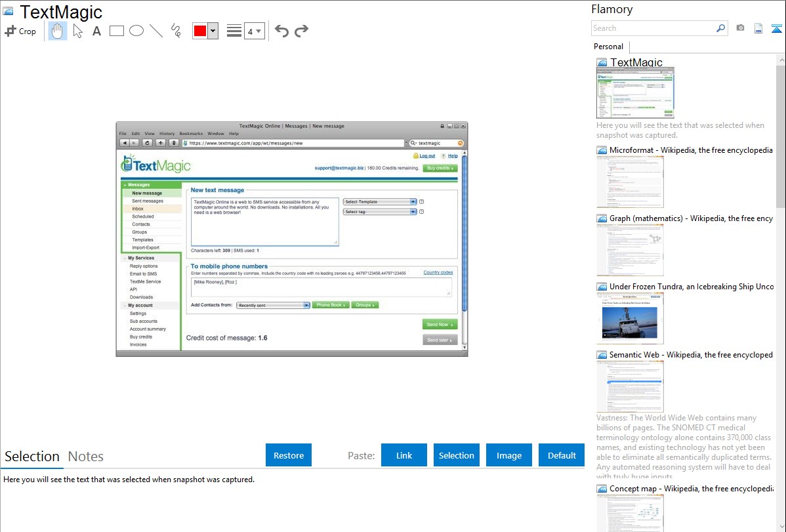This screenshot has width=786, height=532.
Task: Click the Log out link
Action: (x=427, y=156)
